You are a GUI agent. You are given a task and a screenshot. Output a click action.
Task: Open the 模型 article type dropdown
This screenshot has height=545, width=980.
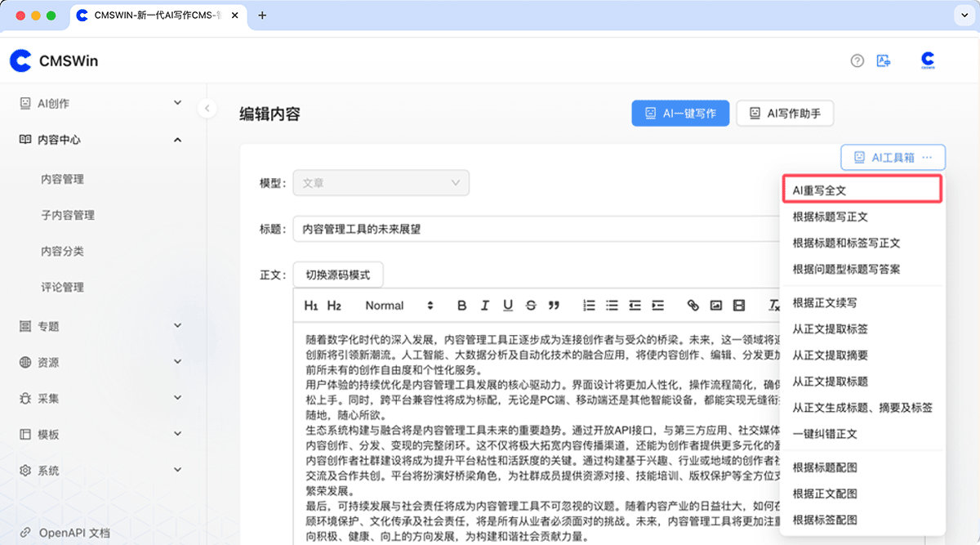(x=381, y=183)
